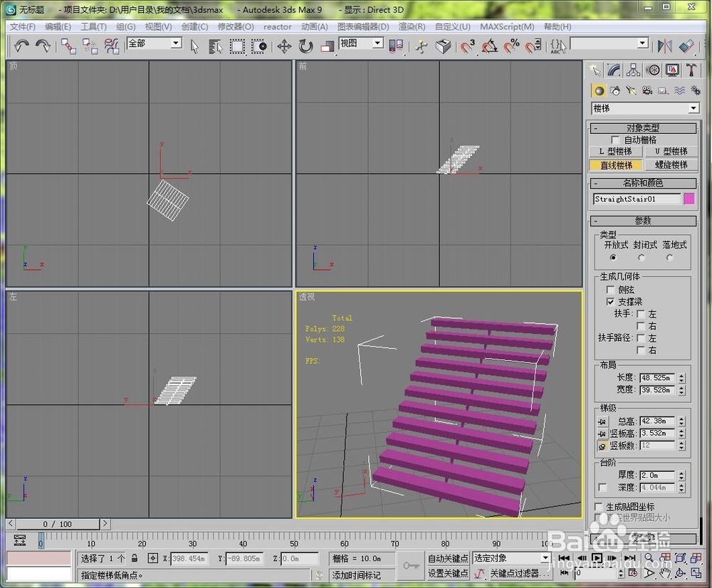The image size is (712, 588).
Task: Click the 螺旋楼梯 button
Action: point(671,165)
